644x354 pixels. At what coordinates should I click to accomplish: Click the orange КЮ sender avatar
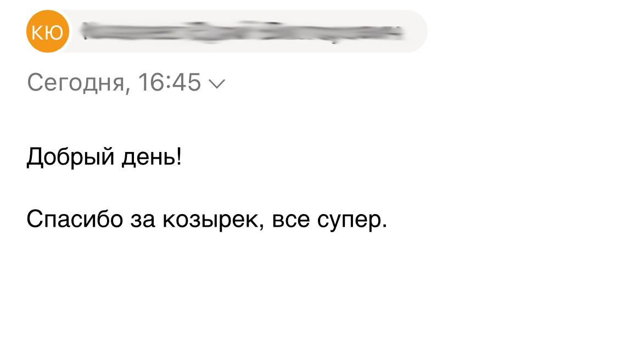click(48, 31)
